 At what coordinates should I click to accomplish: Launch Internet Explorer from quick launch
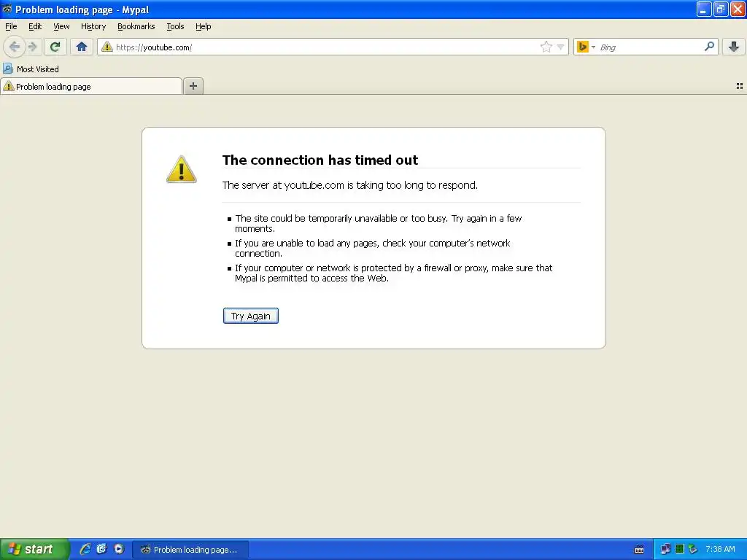pos(85,549)
